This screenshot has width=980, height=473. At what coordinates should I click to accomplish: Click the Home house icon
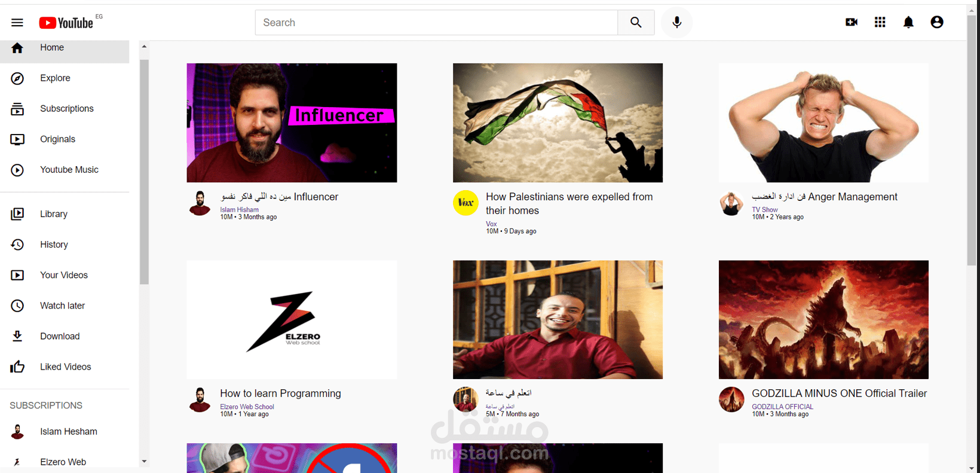17,48
